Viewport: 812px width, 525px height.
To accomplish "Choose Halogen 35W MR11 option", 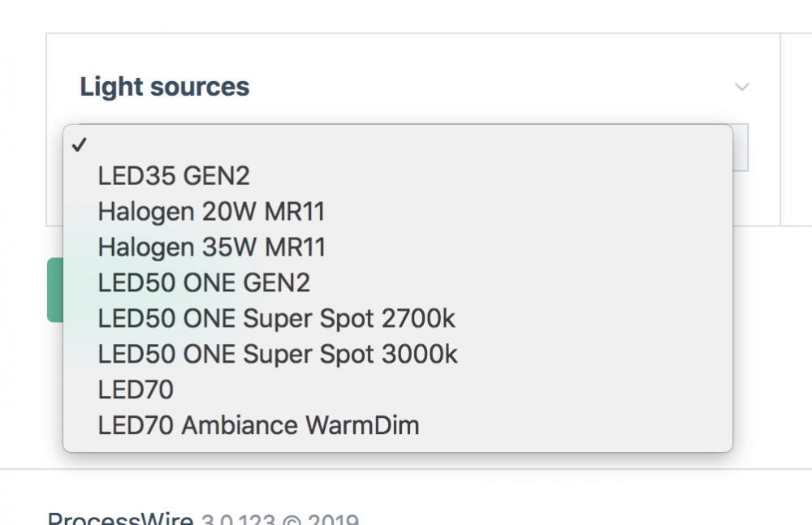I will [211, 247].
